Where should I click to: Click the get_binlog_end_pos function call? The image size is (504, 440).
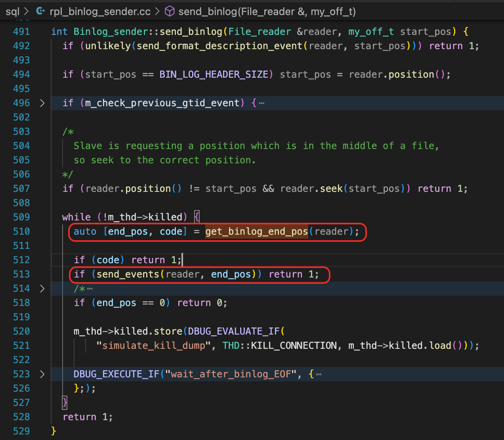(x=256, y=231)
